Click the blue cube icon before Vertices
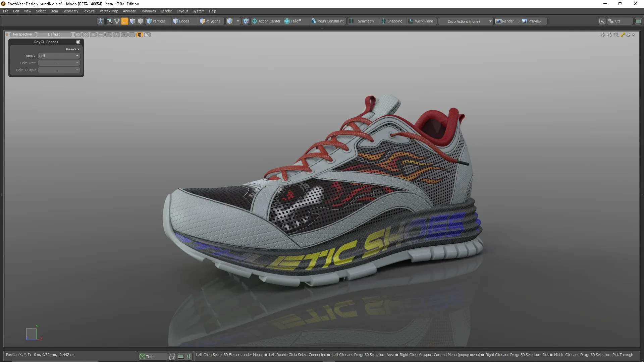This screenshot has width=644, height=362. pos(132,21)
